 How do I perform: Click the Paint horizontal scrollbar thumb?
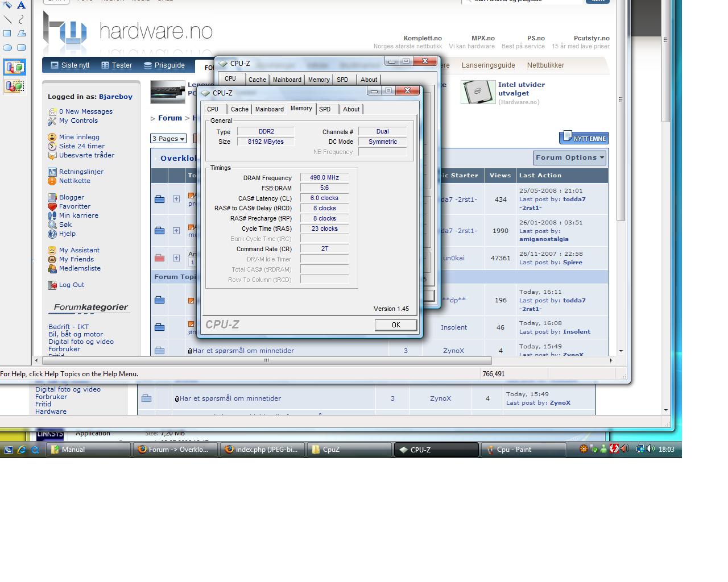tap(267, 360)
